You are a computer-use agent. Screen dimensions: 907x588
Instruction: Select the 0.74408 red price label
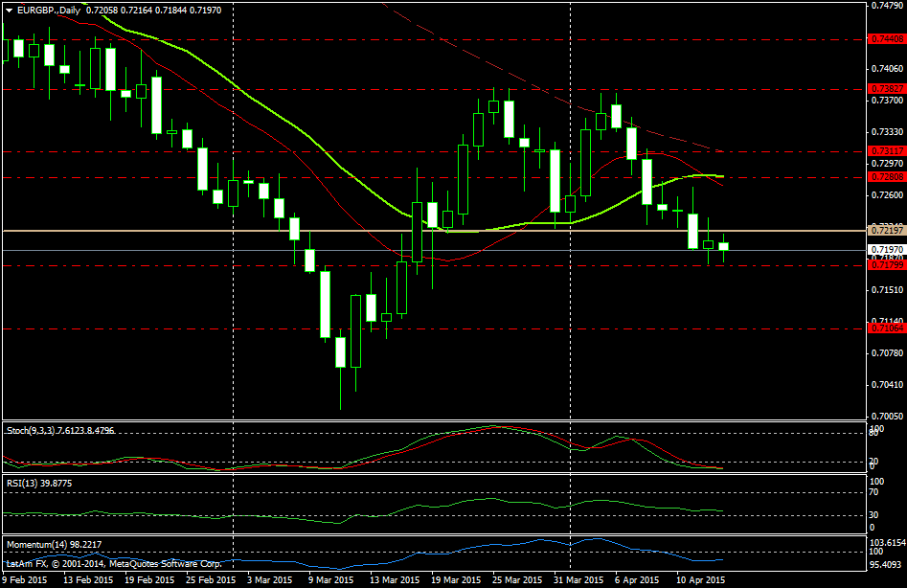[886, 39]
